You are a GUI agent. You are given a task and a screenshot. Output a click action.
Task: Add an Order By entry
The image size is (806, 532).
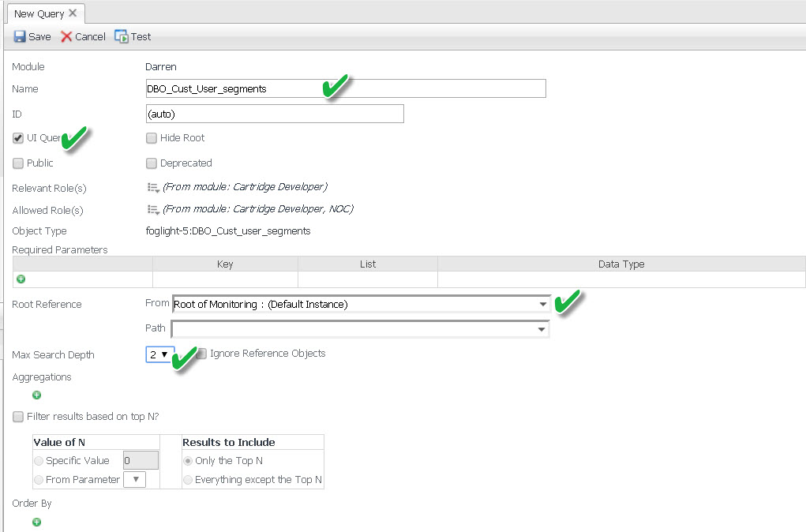(x=36, y=522)
